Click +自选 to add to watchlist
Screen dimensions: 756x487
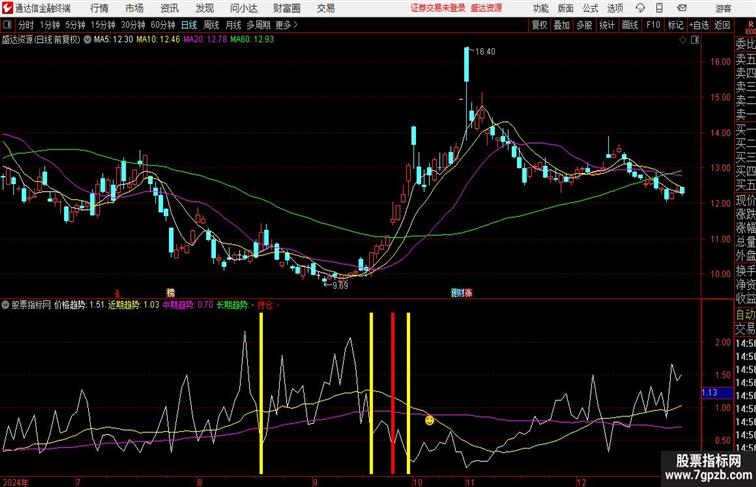[699, 25]
